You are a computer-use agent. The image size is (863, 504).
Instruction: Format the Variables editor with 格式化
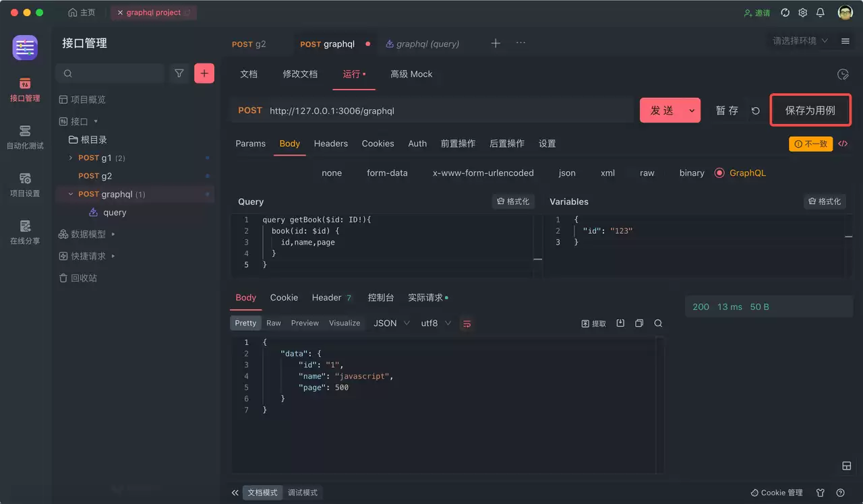825,201
